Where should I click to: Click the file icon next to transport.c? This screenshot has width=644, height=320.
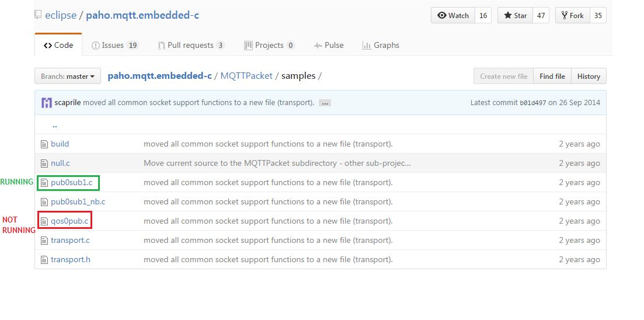tap(44, 241)
